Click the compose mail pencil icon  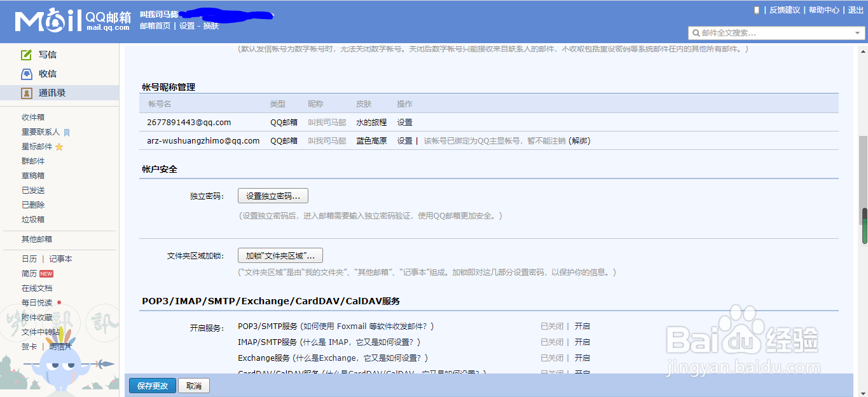tap(26, 55)
